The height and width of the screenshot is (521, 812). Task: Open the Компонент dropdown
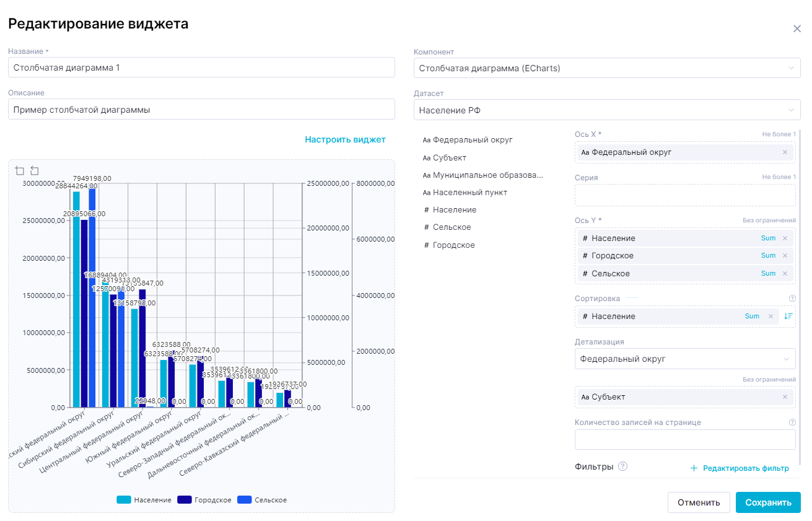click(x=606, y=68)
